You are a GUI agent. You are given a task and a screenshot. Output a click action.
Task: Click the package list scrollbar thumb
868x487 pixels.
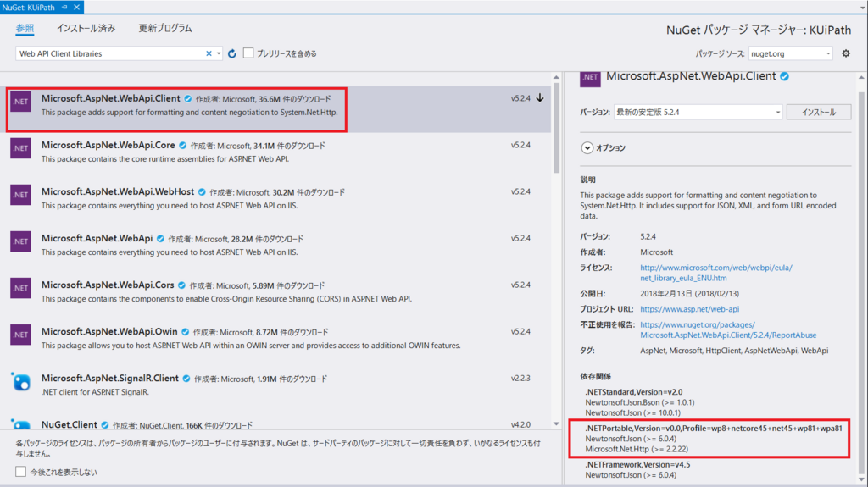tap(556, 127)
